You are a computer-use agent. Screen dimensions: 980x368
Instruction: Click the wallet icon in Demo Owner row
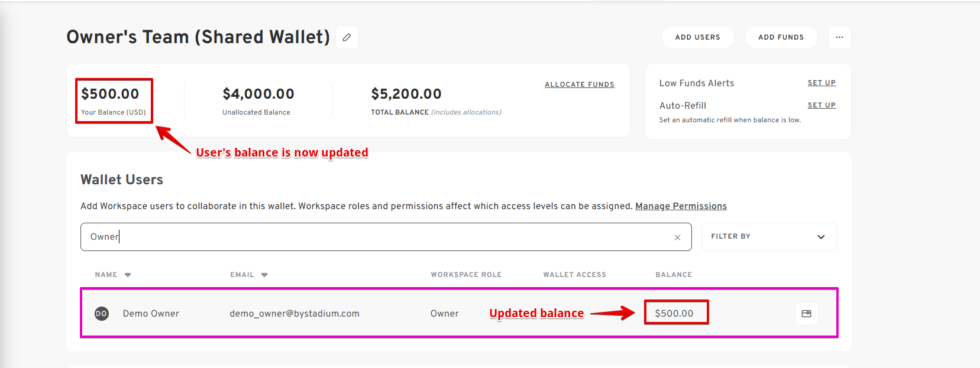(x=806, y=314)
